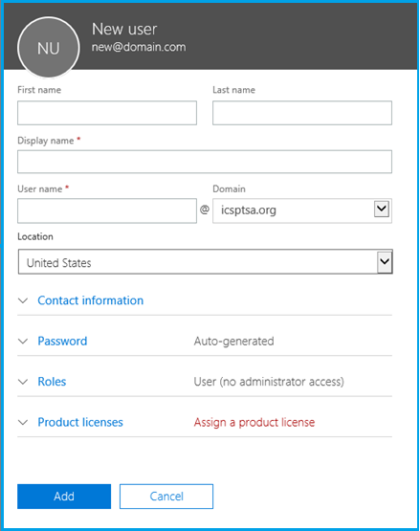
Task: Click the NU avatar circle
Action: tap(49, 48)
